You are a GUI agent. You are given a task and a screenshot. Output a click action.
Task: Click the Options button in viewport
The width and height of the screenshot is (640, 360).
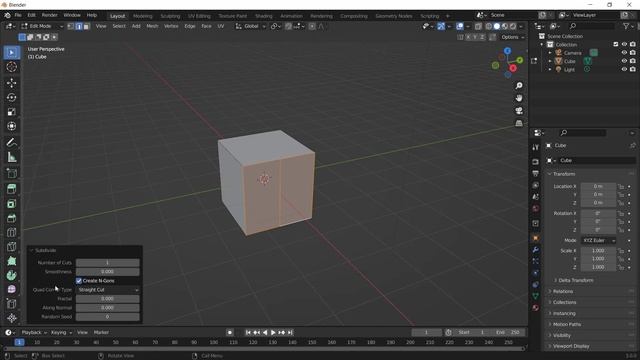click(513, 37)
